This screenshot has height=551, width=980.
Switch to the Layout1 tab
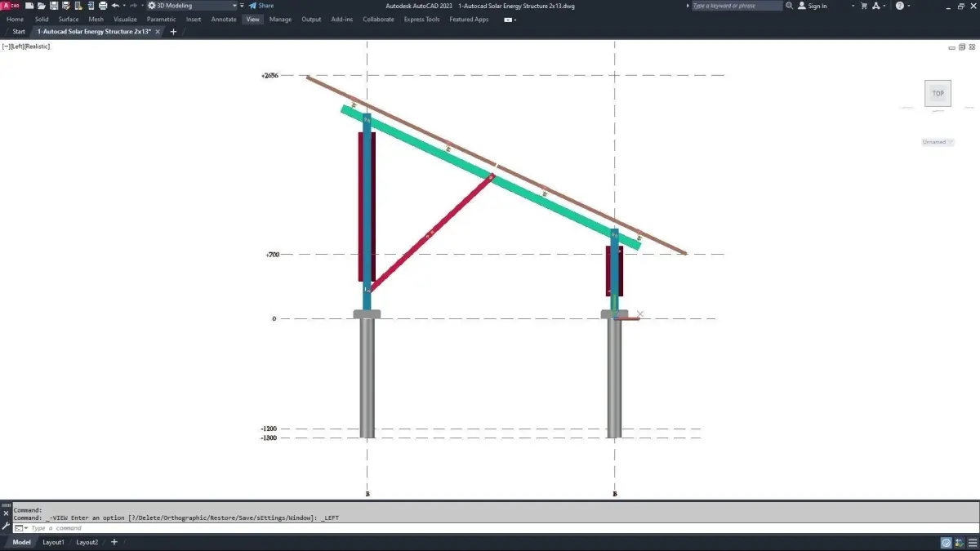[53, 542]
